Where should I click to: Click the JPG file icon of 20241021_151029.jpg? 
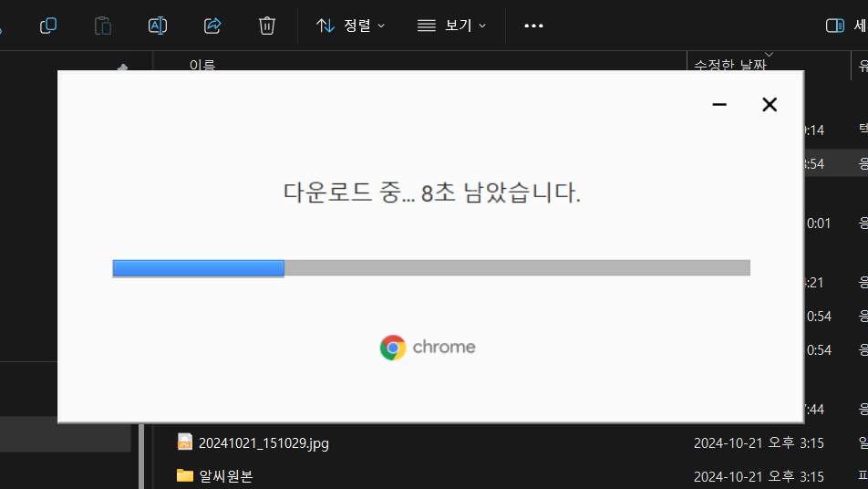pos(184,442)
